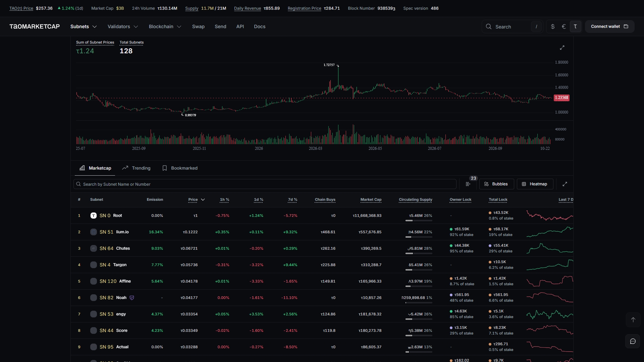
Task: Click the TaoMarketCap logo
Action: [35, 26]
